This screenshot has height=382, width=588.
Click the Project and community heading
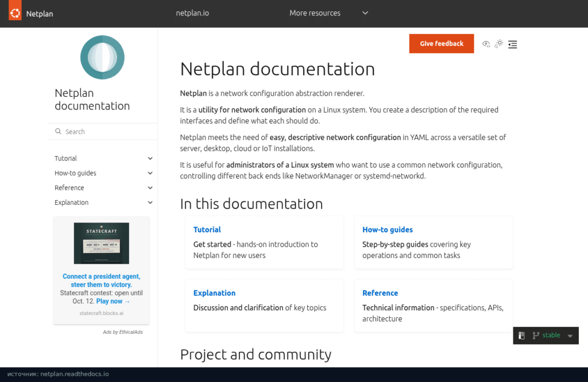click(256, 354)
